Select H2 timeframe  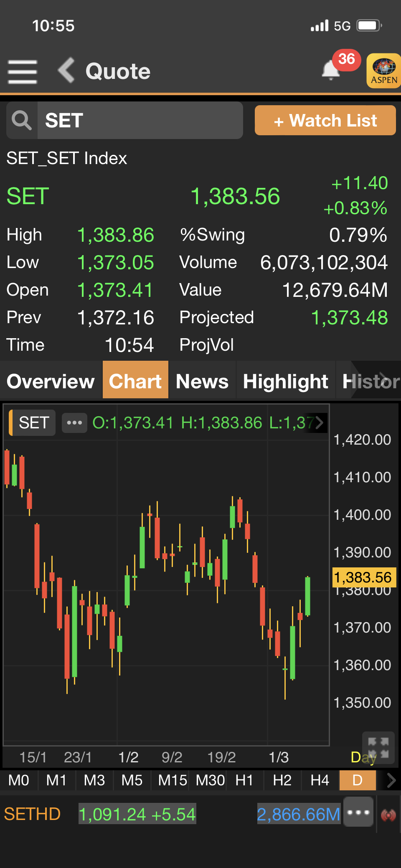coord(282,780)
